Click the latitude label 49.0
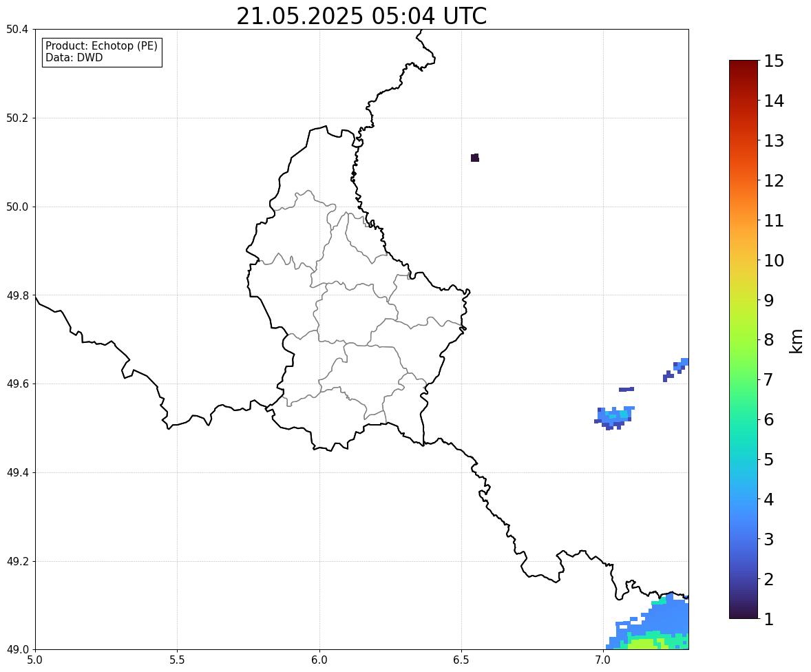 coord(17,650)
